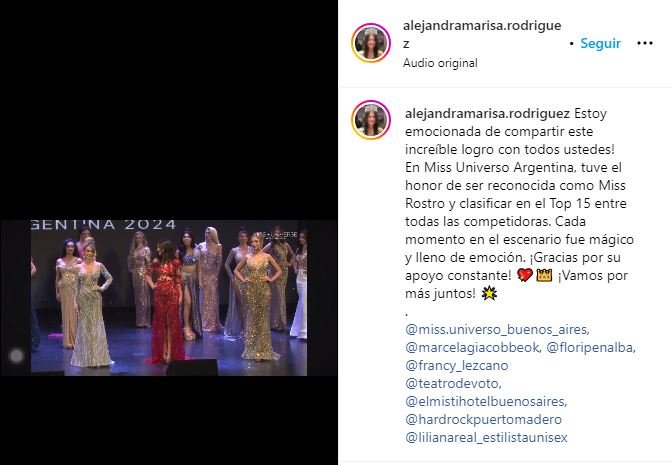Open the @hardrockpuertomadero mention
Screen dimensions: 672x465
click(483, 420)
